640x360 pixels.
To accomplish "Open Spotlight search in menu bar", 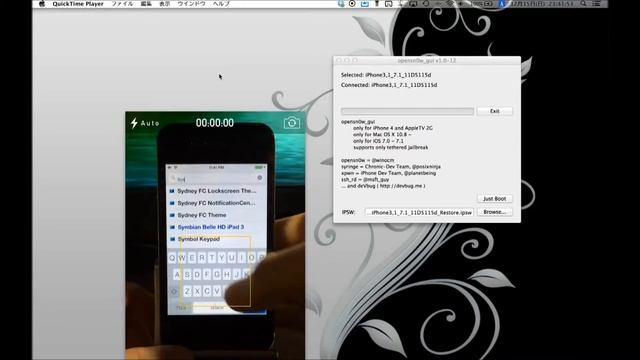I will click(584, 4).
